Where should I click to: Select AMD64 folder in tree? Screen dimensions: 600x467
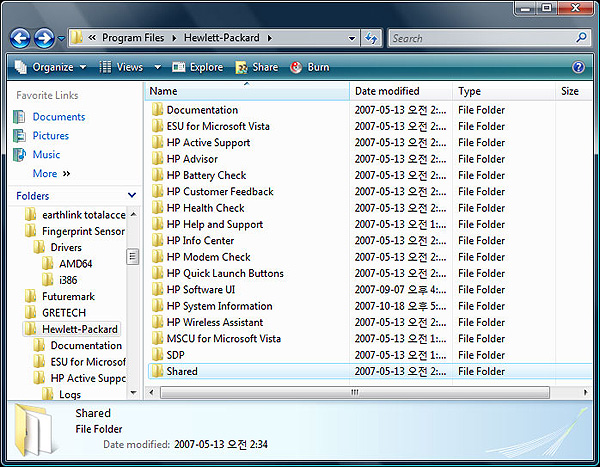click(x=67, y=264)
